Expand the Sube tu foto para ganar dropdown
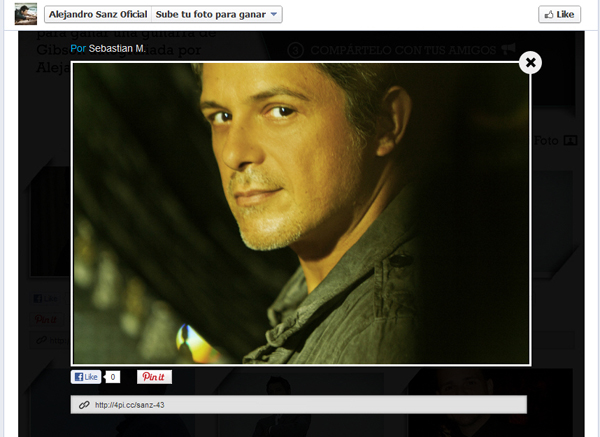Viewport: 600px width, 437px height. click(217, 15)
